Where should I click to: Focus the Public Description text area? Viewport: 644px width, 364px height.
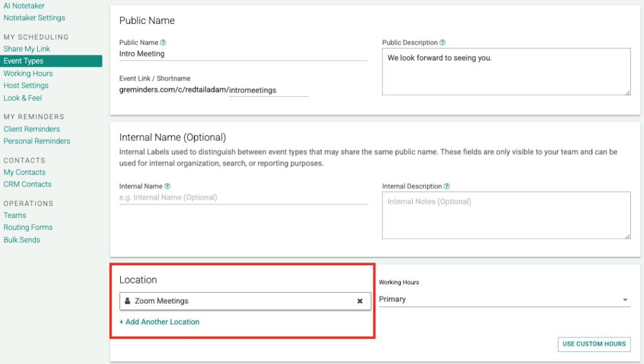(x=506, y=72)
